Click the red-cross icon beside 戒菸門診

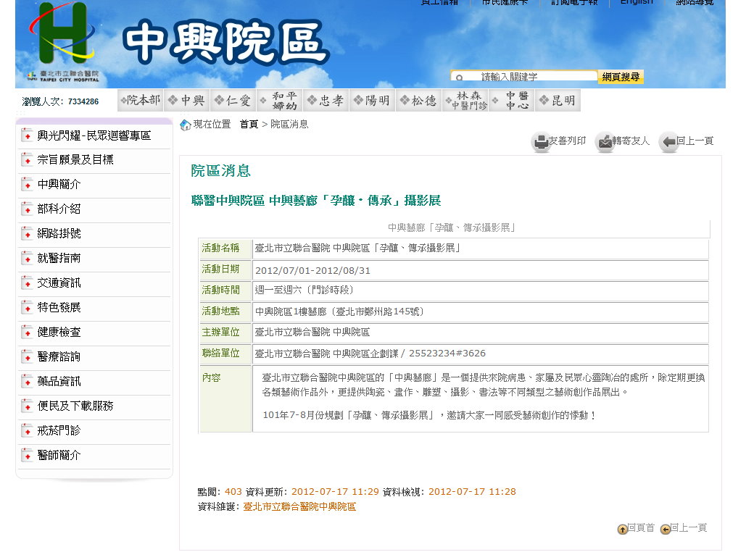pos(27,431)
